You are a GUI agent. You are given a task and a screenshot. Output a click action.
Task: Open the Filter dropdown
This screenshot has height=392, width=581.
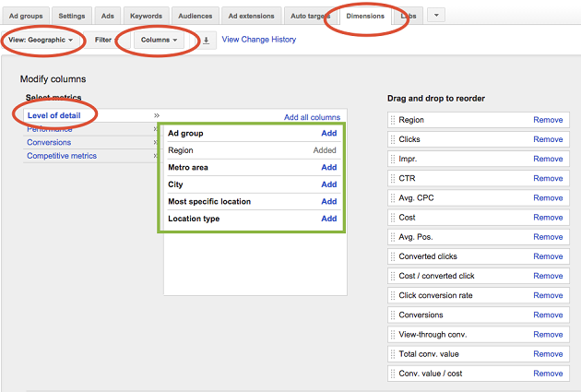point(105,40)
